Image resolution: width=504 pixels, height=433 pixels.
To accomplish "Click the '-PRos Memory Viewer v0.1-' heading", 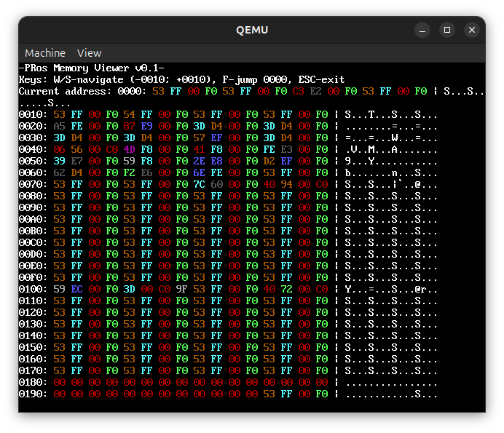I will [x=92, y=68].
